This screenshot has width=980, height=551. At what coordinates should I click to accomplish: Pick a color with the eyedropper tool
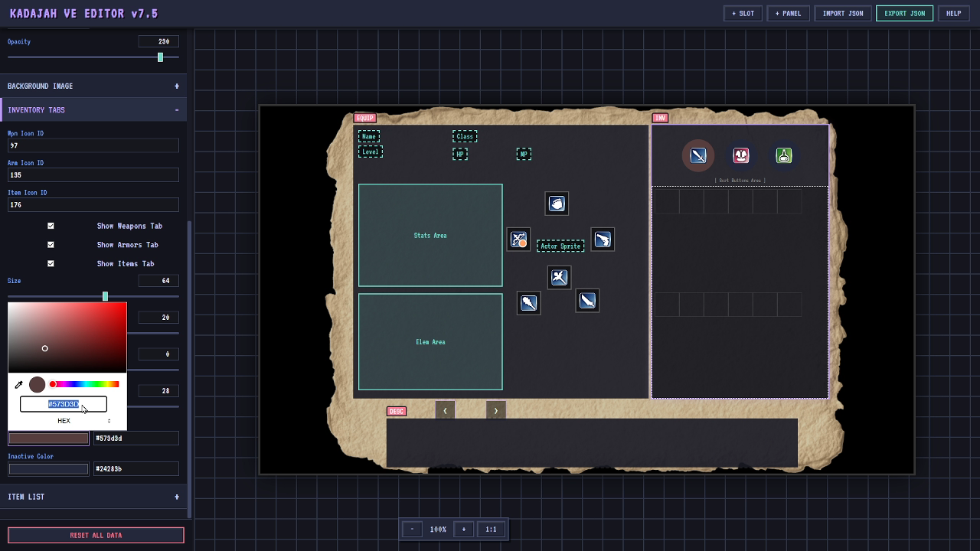click(x=19, y=384)
